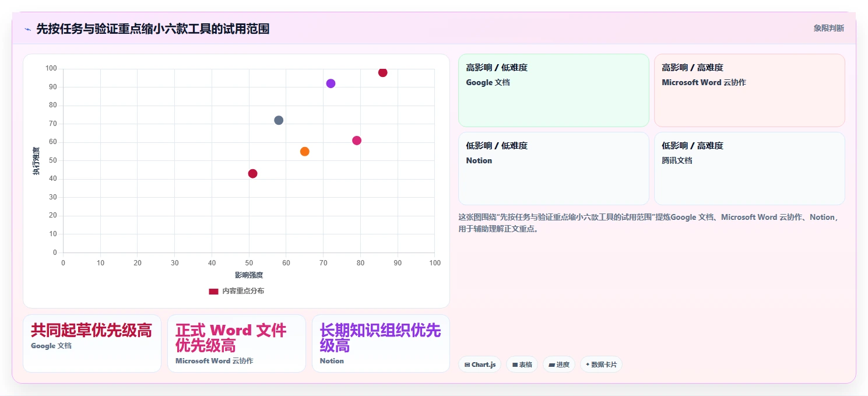The height and width of the screenshot is (396, 868).
Task: Select the Chart.js tag chip
Action: pyautogui.click(x=480, y=365)
